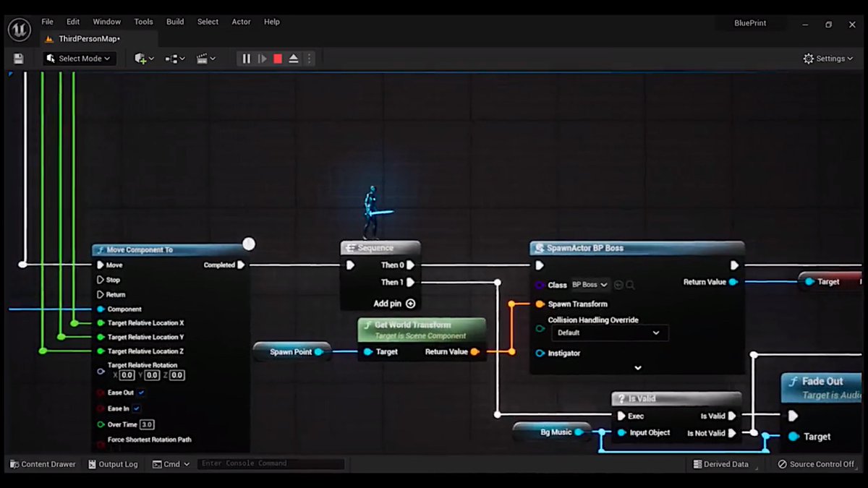Viewport: 868px width, 488px height.
Task: Open the Tools menu
Action: pyautogui.click(x=143, y=22)
